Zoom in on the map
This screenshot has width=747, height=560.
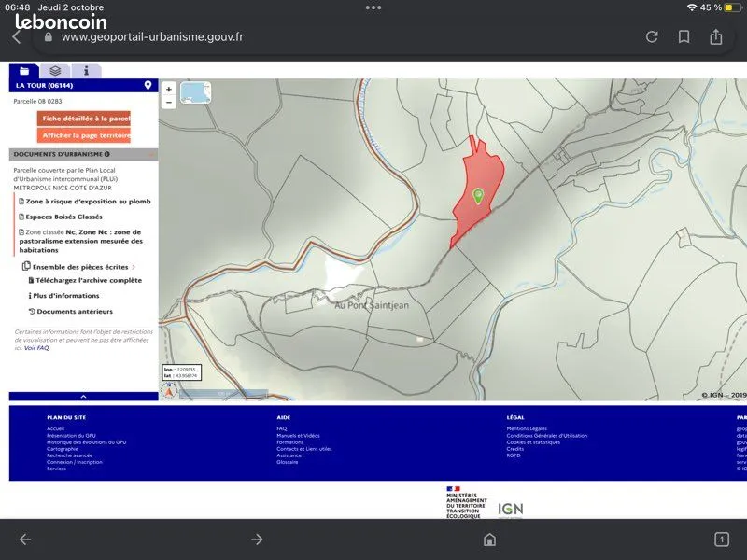pyautogui.click(x=169, y=89)
